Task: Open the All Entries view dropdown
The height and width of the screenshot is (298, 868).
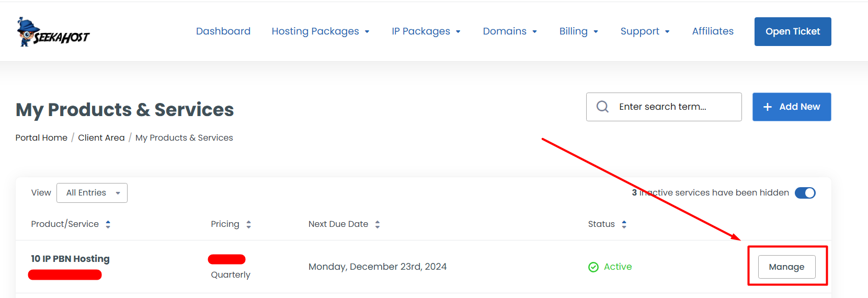Action: point(92,193)
